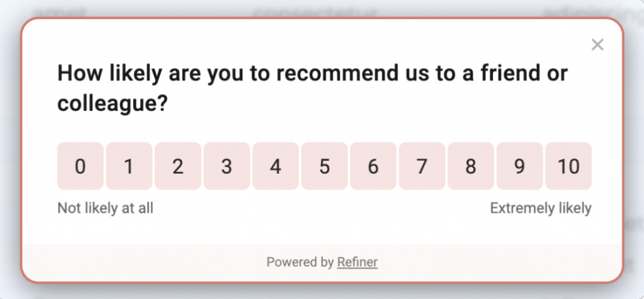The image size is (644, 299).
Task: Pick the rating box labeled 2
Action: pyautogui.click(x=178, y=166)
